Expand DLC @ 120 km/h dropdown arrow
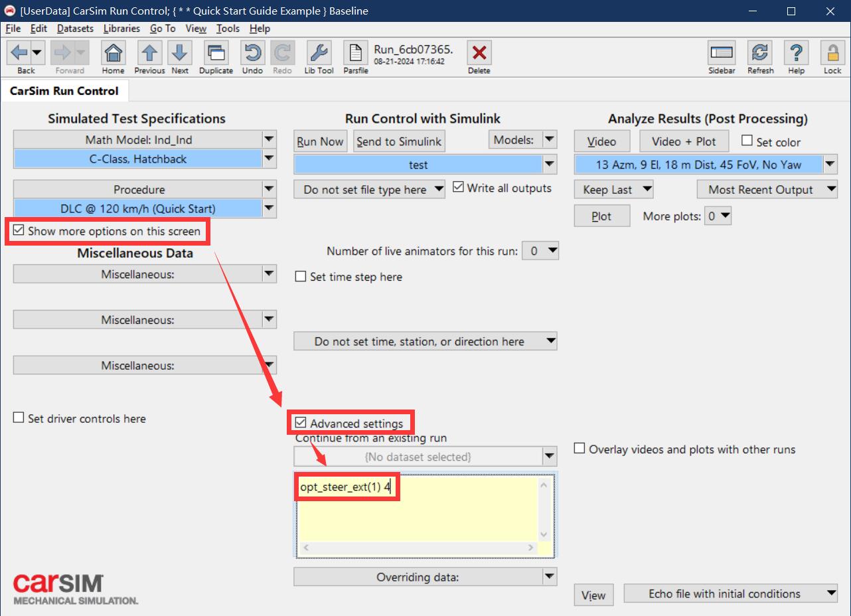851x616 pixels. [269, 208]
